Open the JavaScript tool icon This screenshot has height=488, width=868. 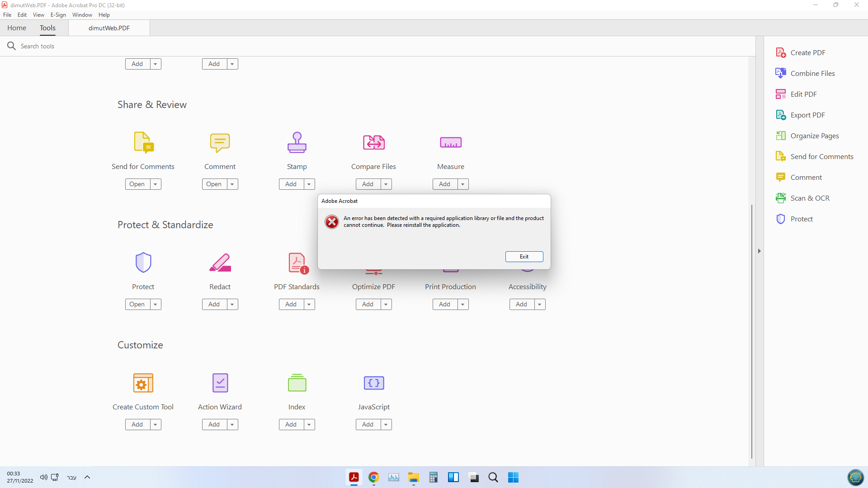tap(373, 383)
